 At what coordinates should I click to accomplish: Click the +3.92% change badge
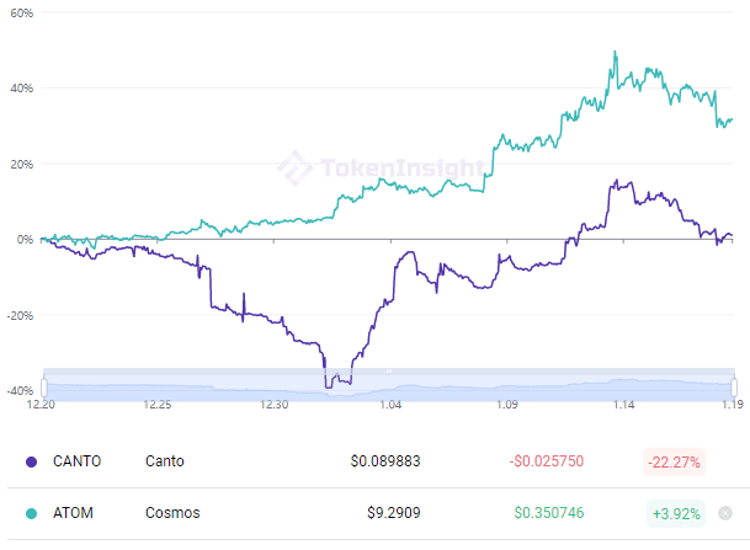676,513
